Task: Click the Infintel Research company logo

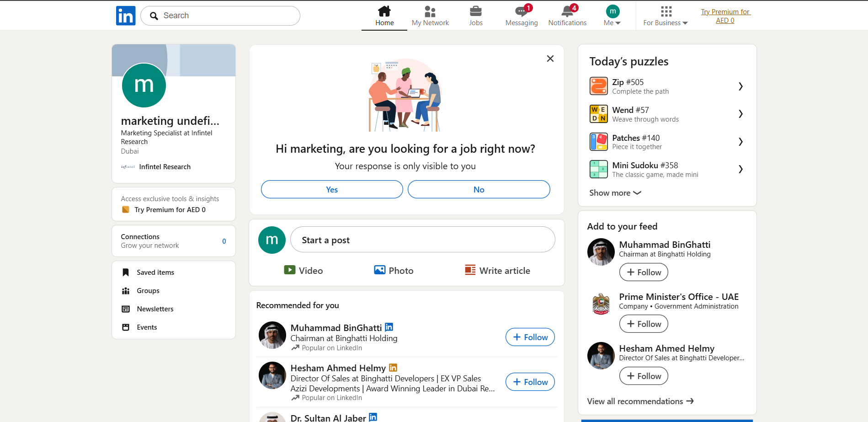Action: coord(128,167)
